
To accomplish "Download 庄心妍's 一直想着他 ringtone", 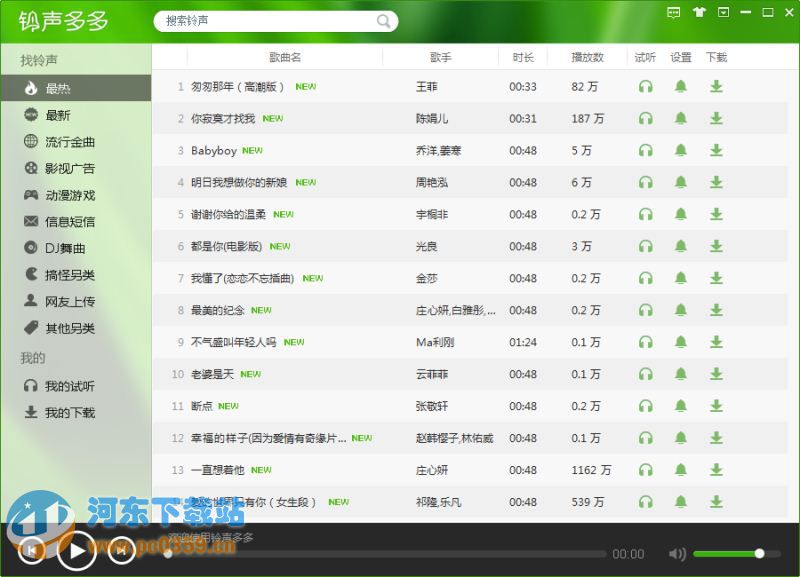I will coord(716,470).
